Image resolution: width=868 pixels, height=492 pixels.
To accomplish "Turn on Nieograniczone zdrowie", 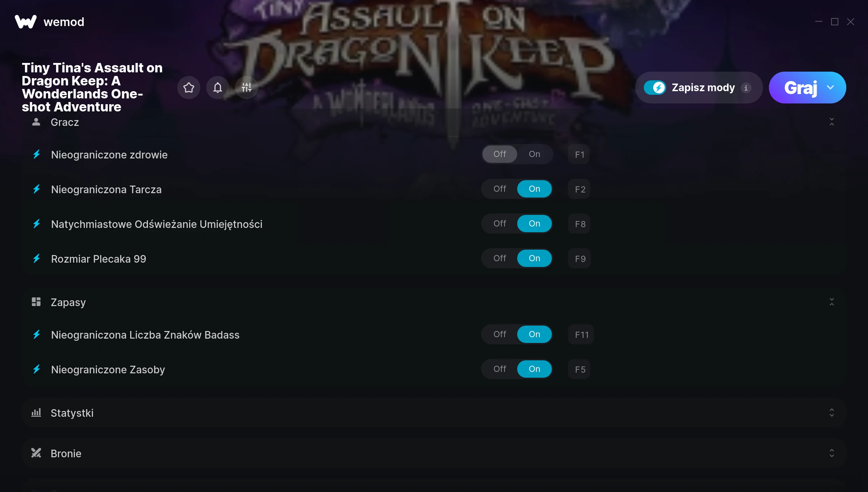I will (534, 154).
